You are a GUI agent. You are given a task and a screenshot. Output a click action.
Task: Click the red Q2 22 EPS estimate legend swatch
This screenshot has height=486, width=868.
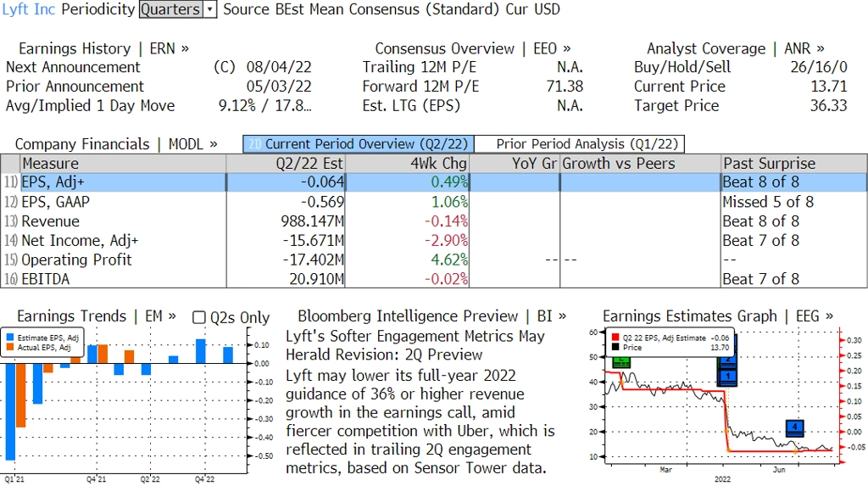tap(615, 338)
